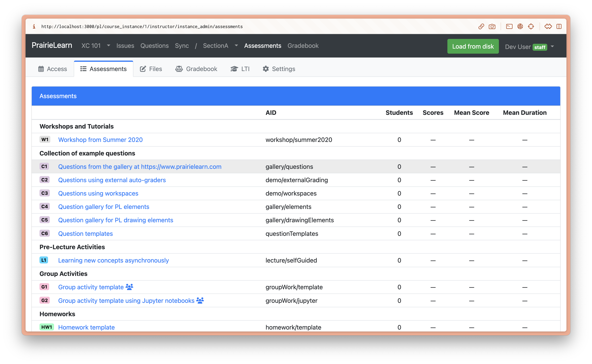
Task: Click the C2 assessment badge
Action: (x=45, y=180)
